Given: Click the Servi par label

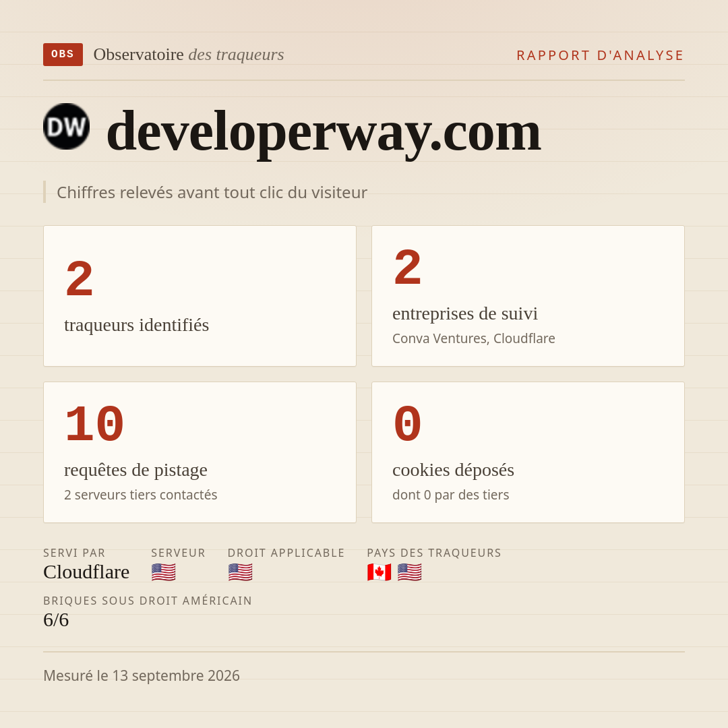Looking at the screenshot, I should [x=74, y=553].
